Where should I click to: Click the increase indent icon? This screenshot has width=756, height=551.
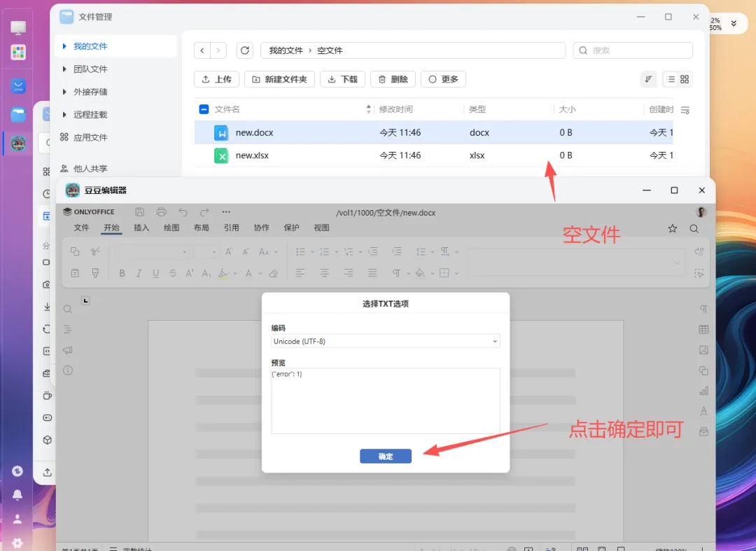tap(397, 251)
